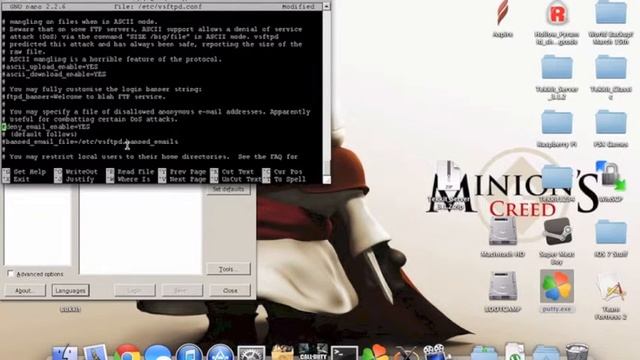Click the Where Is shortcut in nano
Viewport: 640px width, 360px height.
[x=129, y=179]
